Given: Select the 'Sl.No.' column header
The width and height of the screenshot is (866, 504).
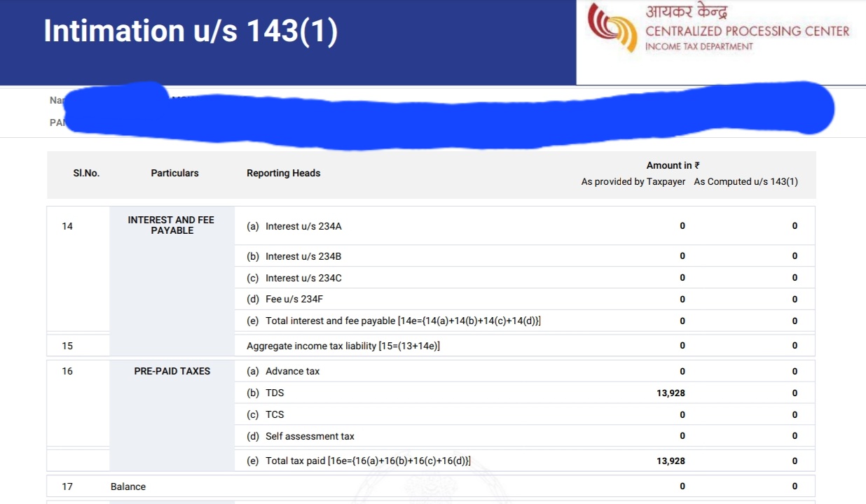Looking at the screenshot, I should (x=86, y=173).
